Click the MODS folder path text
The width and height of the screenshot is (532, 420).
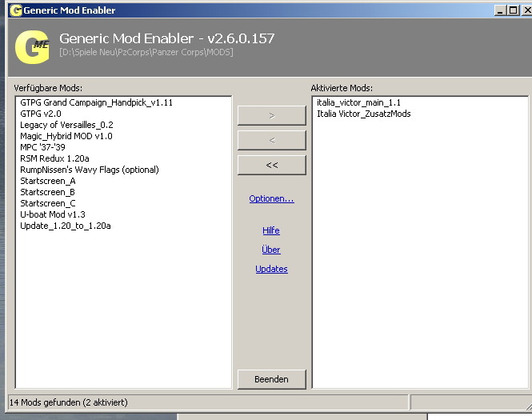(146, 52)
